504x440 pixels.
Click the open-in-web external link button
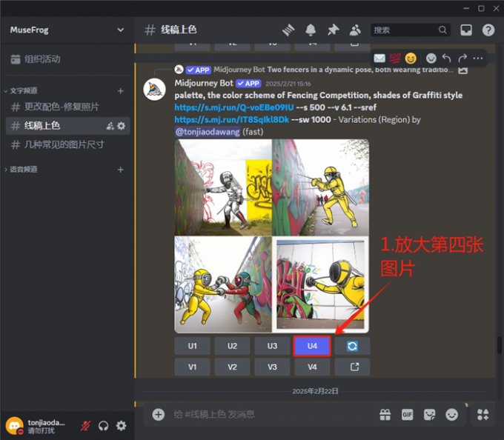coord(352,367)
